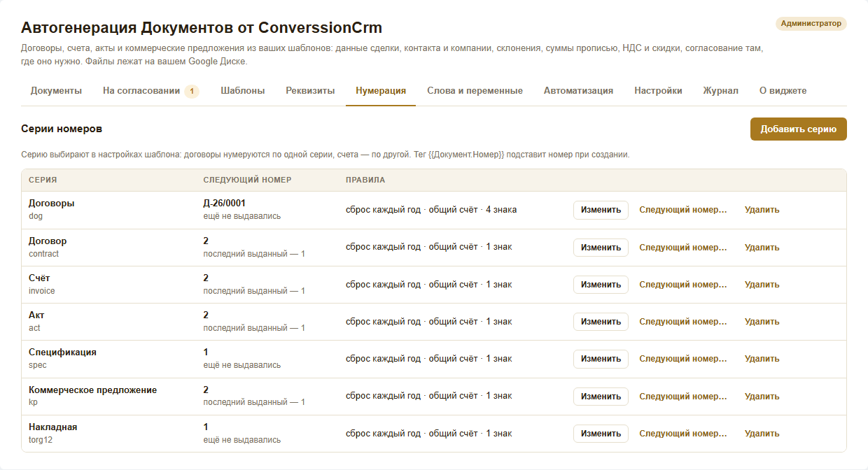Viewport: 868px width, 470px height.
Task: Edit the Акт series
Action: tap(601, 322)
